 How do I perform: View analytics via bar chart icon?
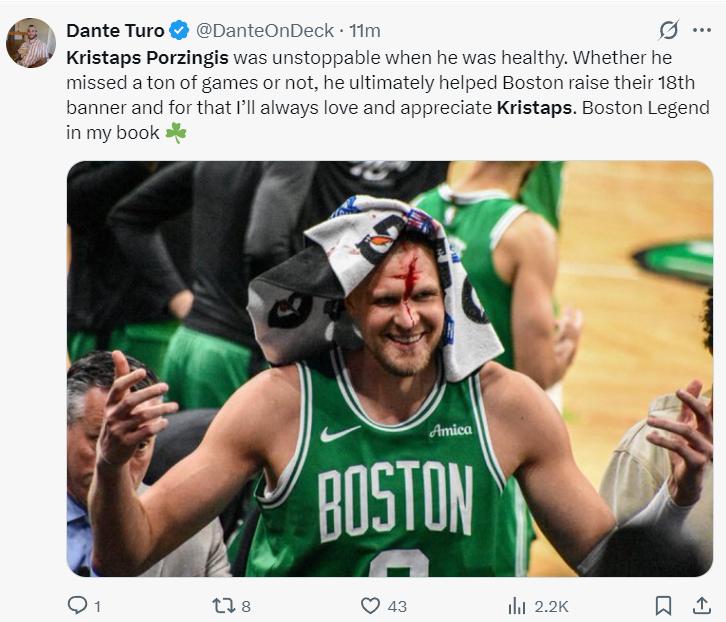(x=517, y=605)
